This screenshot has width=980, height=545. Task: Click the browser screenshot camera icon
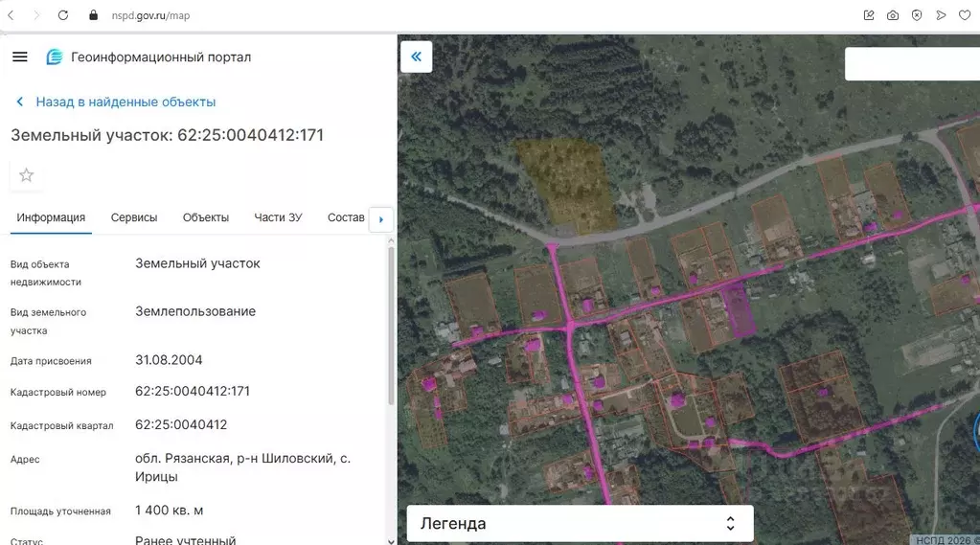click(x=893, y=15)
